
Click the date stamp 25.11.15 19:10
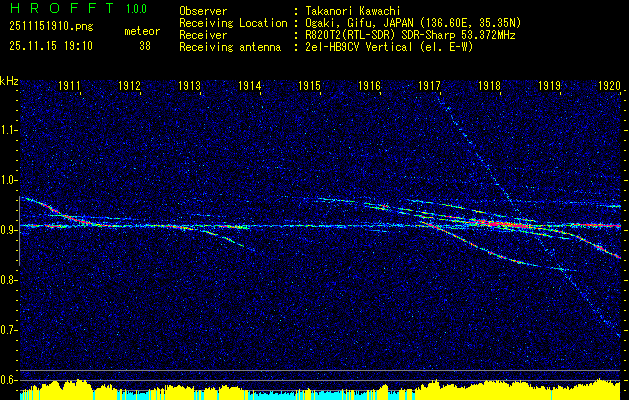[x=51, y=46]
